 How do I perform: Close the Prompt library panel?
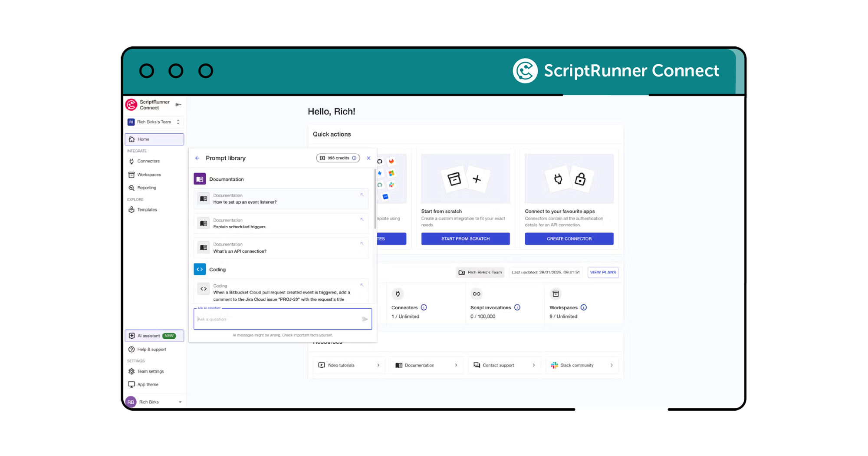coord(368,158)
